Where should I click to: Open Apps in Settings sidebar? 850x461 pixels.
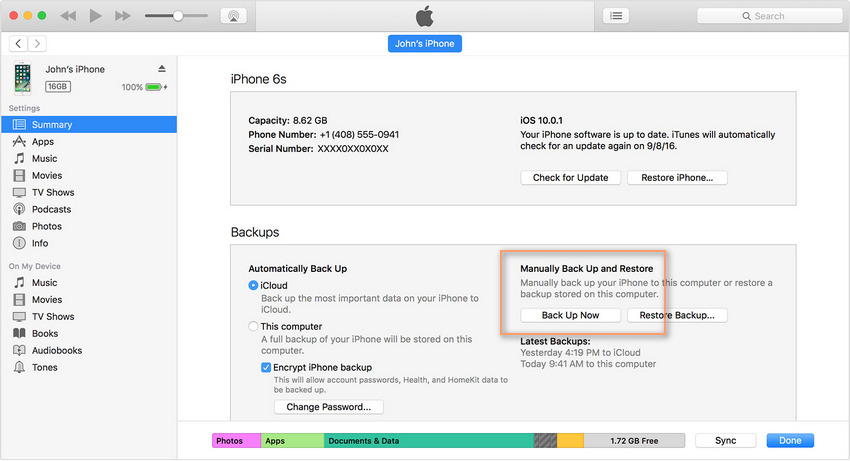[x=42, y=142]
